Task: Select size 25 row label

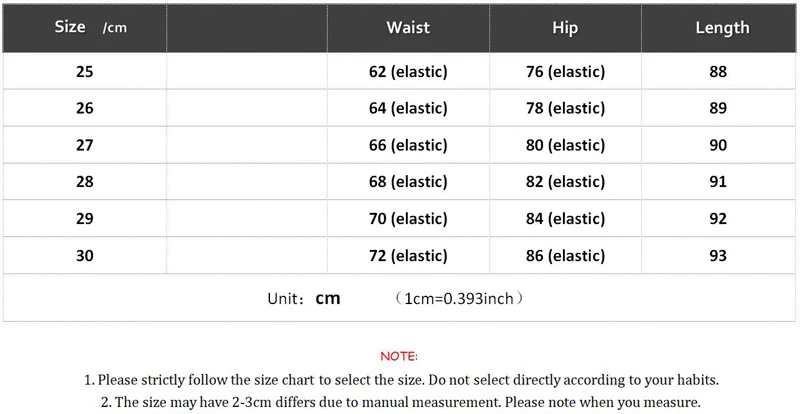Action: (x=84, y=72)
